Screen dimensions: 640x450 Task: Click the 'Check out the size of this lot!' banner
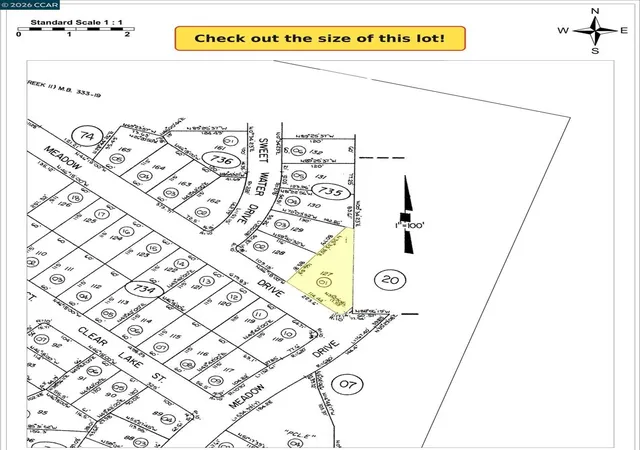(x=320, y=39)
